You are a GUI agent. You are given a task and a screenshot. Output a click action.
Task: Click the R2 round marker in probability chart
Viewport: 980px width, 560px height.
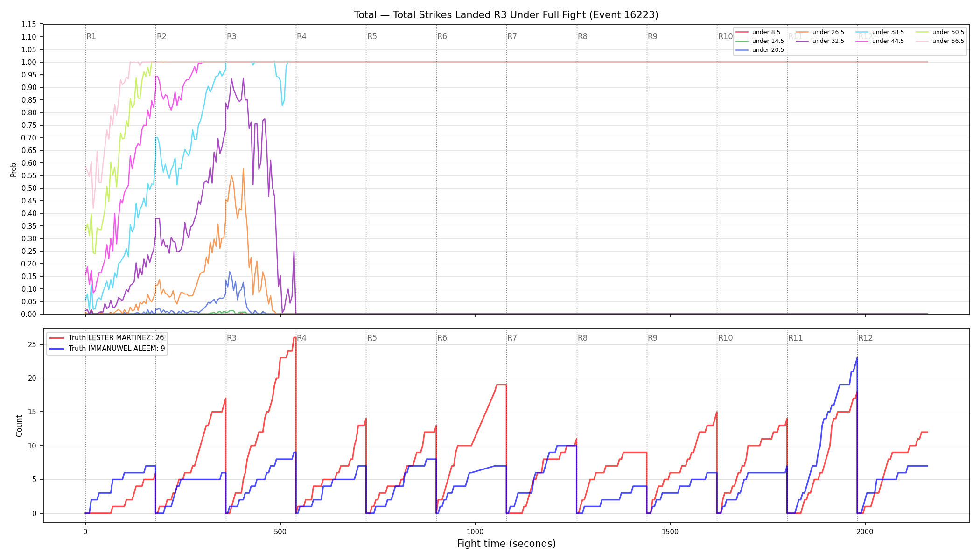pyautogui.click(x=161, y=36)
